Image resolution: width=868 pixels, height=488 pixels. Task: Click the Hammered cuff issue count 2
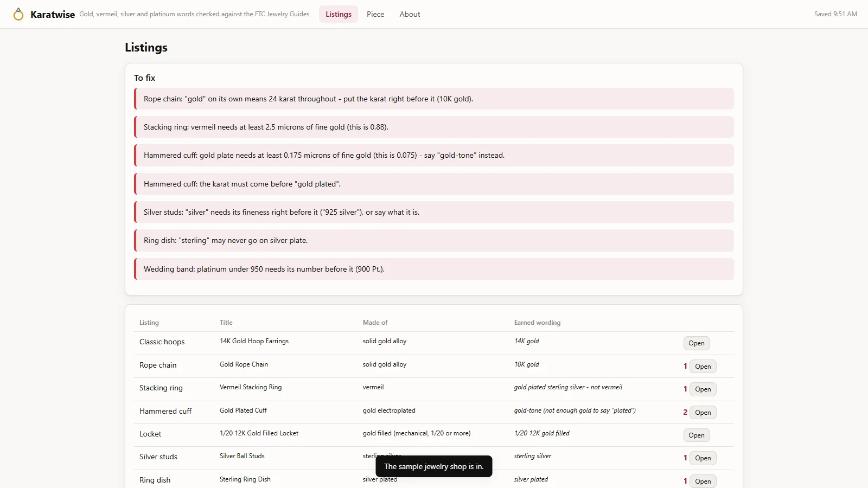click(x=685, y=413)
